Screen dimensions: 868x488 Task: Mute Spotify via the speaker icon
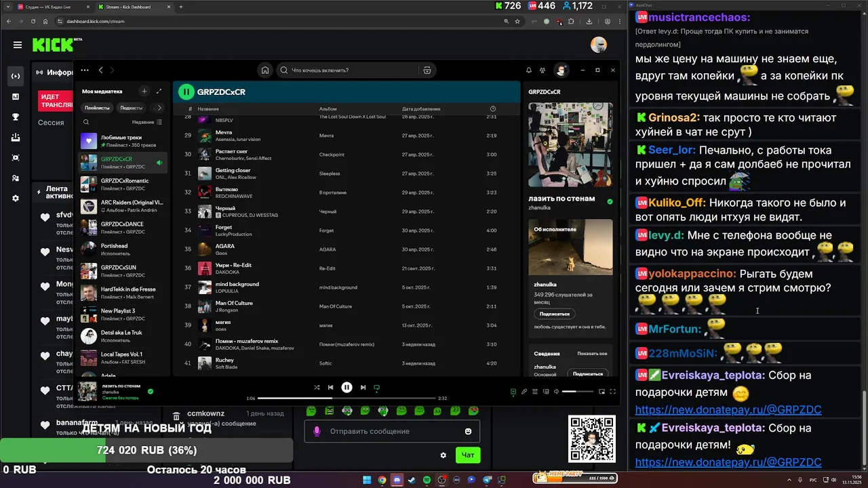(557, 391)
